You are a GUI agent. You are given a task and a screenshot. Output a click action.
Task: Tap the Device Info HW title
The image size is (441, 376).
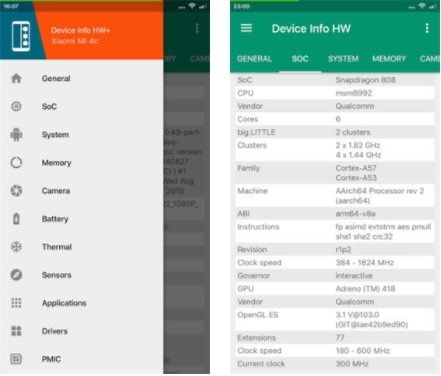(x=311, y=29)
